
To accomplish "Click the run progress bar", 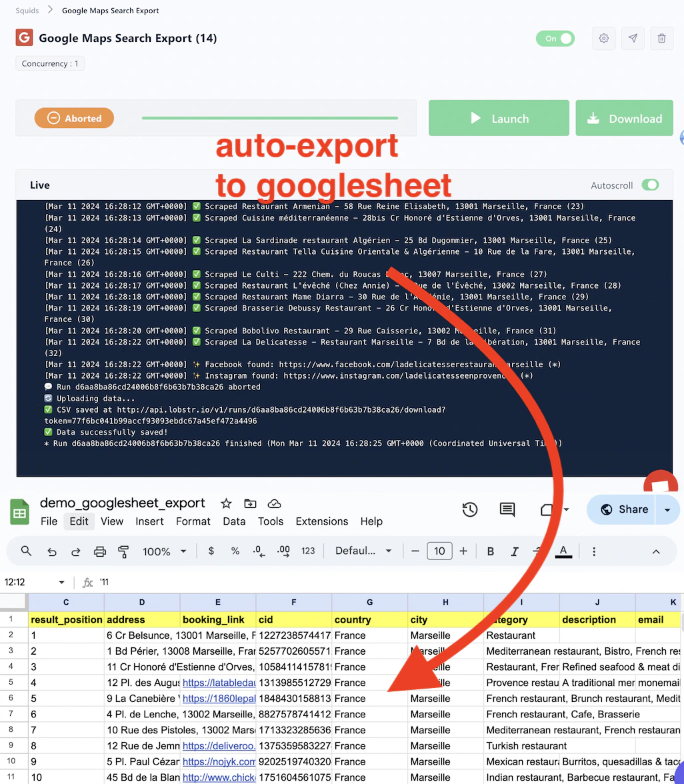I will tap(270, 118).
